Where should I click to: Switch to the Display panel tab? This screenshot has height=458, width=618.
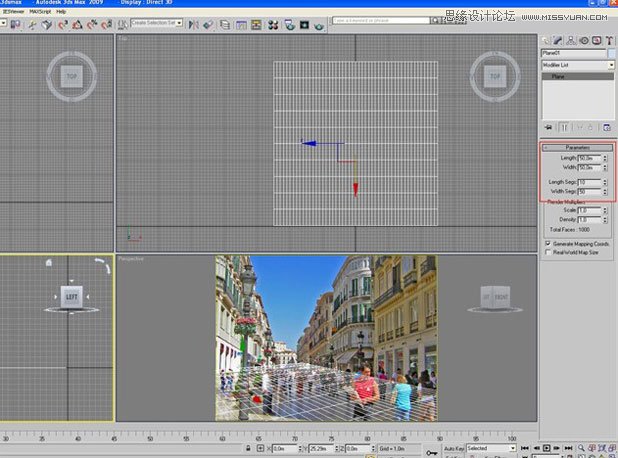point(597,40)
